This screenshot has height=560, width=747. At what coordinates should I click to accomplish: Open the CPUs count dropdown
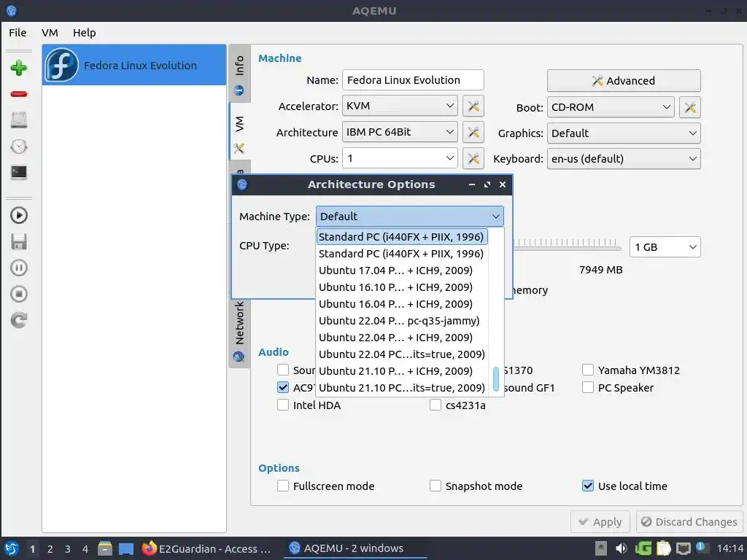pyautogui.click(x=400, y=158)
